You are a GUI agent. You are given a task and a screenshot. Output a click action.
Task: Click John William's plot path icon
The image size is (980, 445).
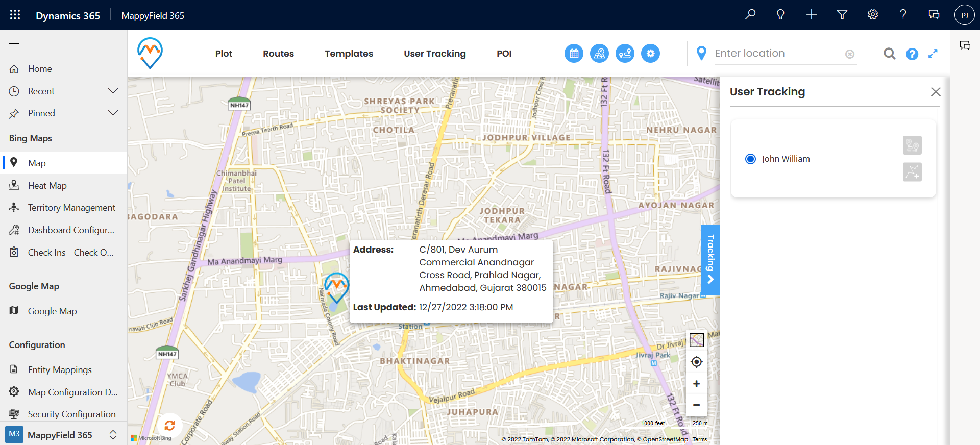(x=912, y=172)
